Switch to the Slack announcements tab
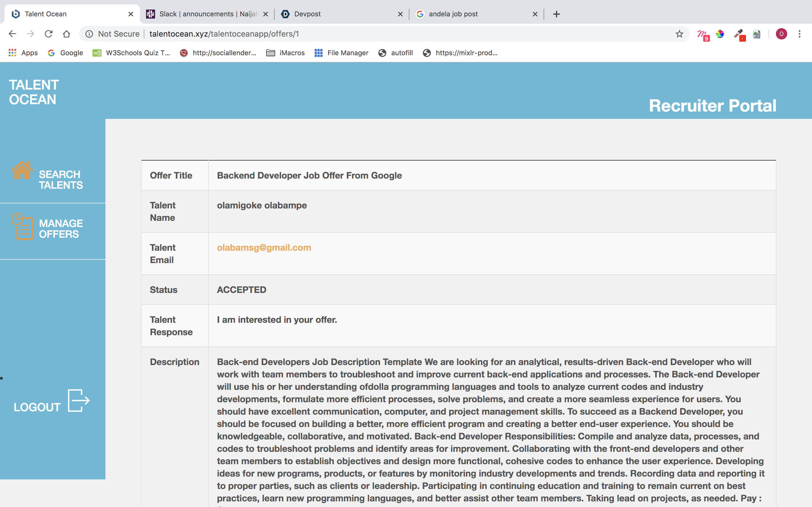This screenshot has height=507, width=812. (206, 14)
